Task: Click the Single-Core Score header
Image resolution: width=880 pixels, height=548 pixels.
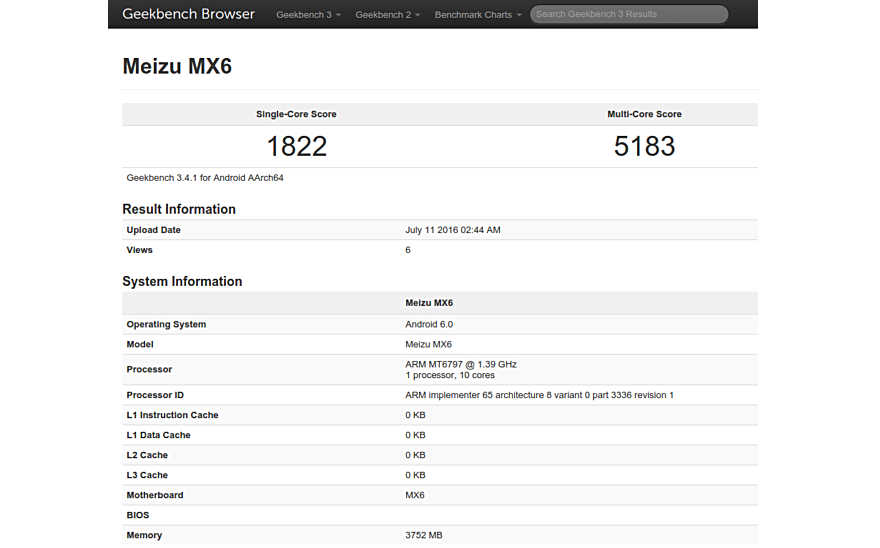Action: click(x=296, y=114)
